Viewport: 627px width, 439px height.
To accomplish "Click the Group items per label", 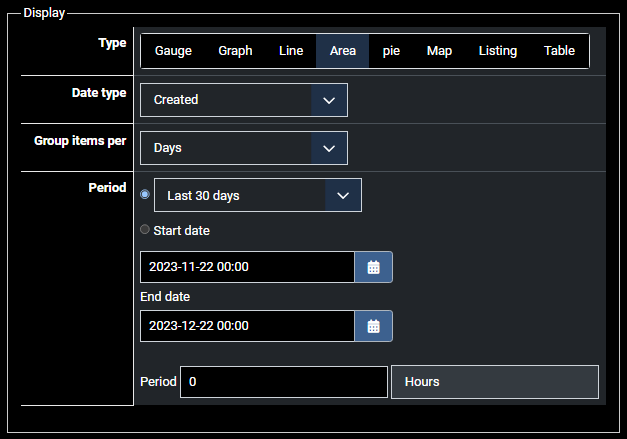I will pyautogui.click(x=80, y=141).
